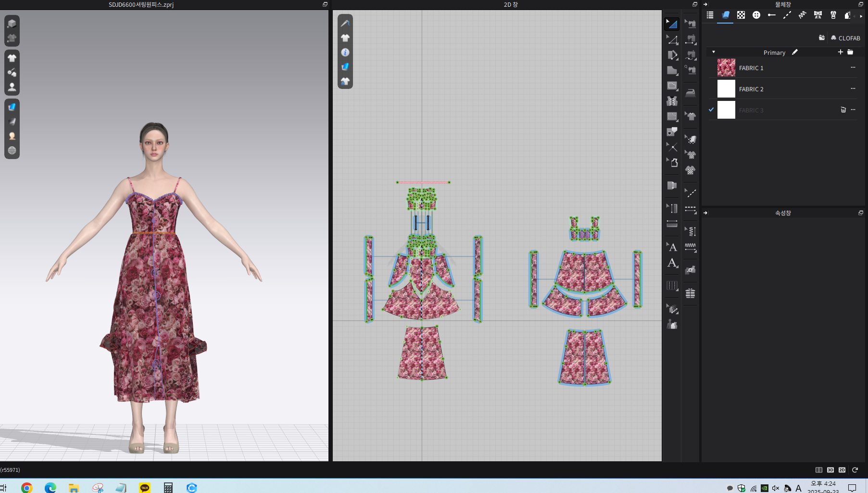
Task: Collapse the Primary fabric group
Action: (x=714, y=52)
